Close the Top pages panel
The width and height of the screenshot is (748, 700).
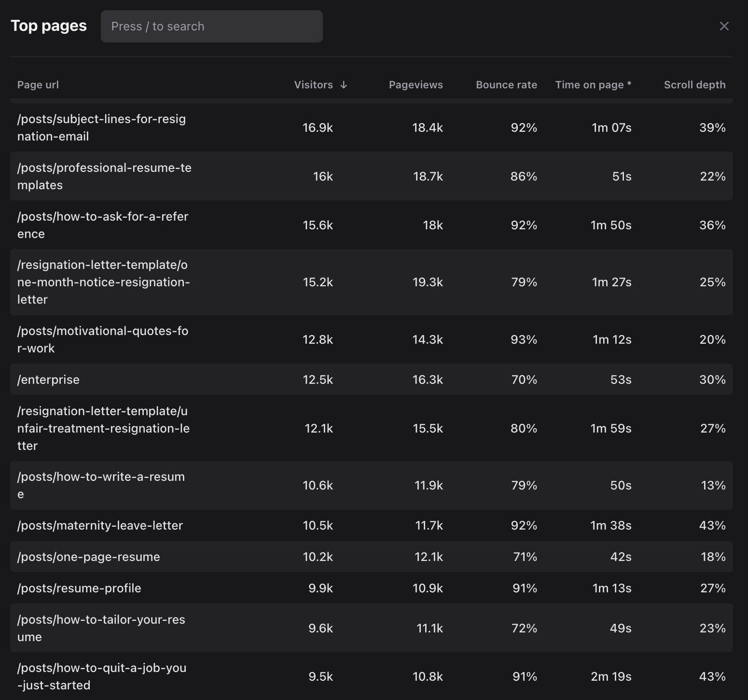[724, 26]
